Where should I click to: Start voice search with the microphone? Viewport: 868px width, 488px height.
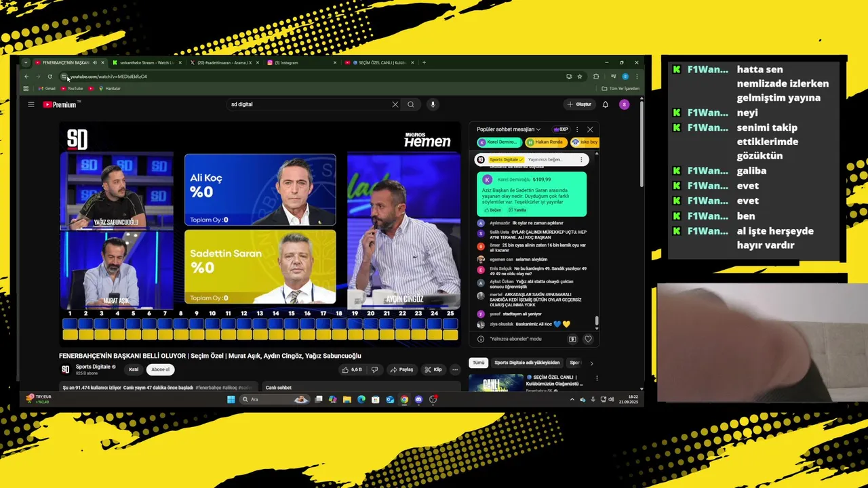433,104
